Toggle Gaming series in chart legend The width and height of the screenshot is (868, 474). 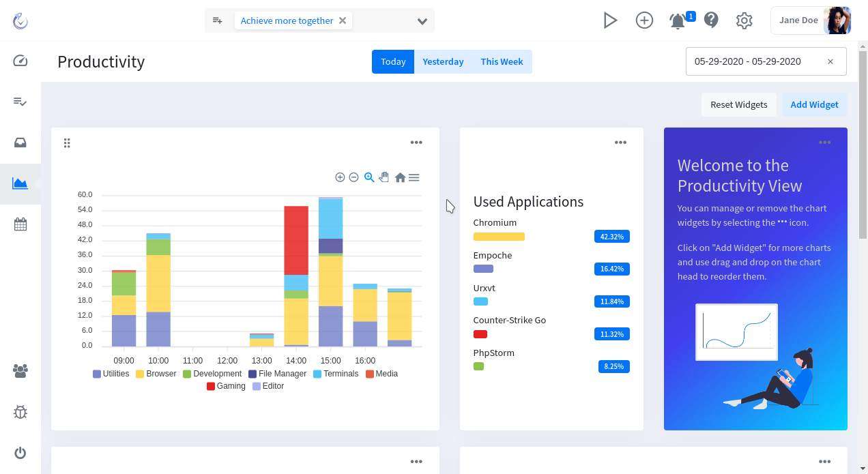click(x=226, y=386)
